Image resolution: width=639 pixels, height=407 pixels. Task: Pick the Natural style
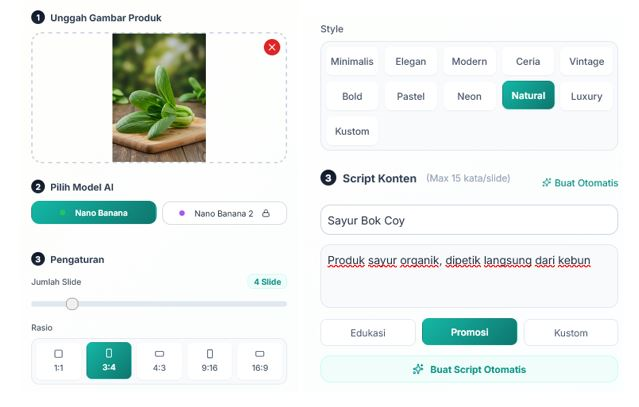pos(528,96)
